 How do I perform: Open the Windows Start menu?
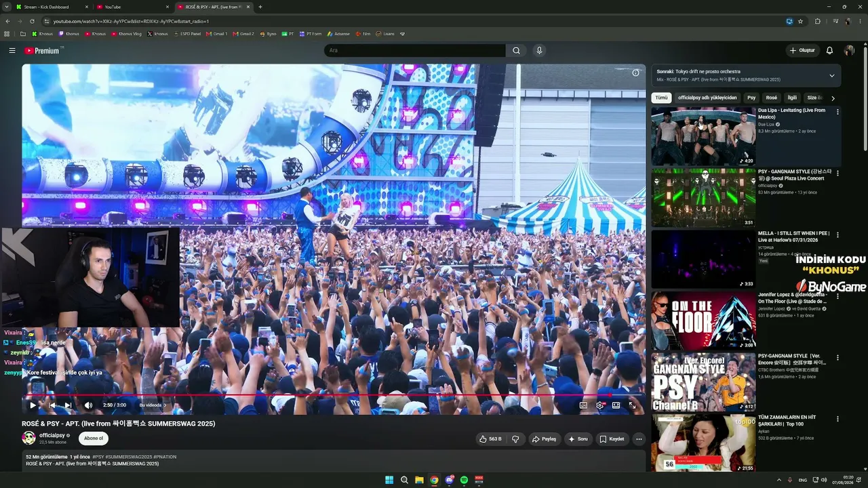click(389, 480)
